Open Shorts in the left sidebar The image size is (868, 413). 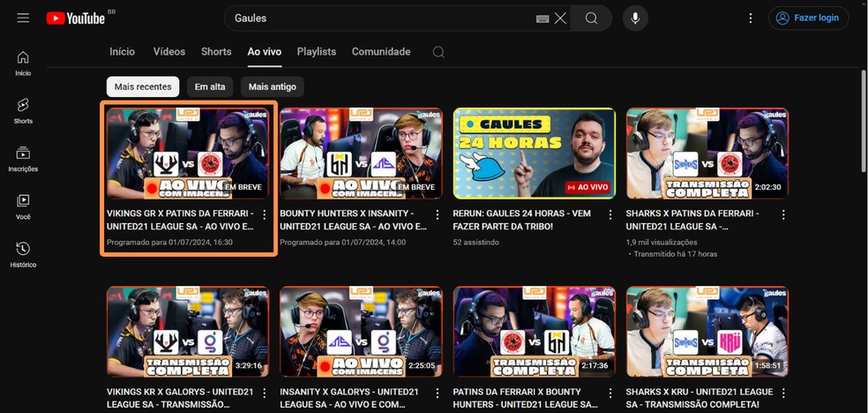[x=23, y=111]
